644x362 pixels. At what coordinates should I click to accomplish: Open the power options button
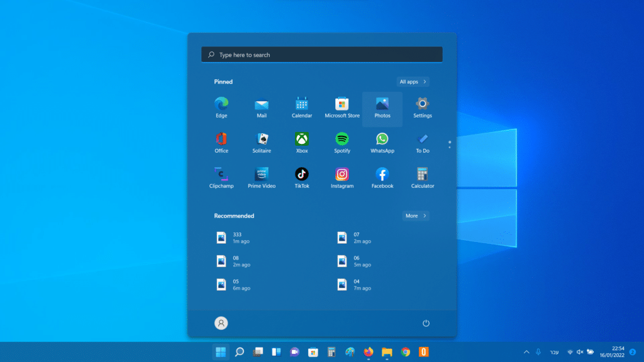click(426, 323)
